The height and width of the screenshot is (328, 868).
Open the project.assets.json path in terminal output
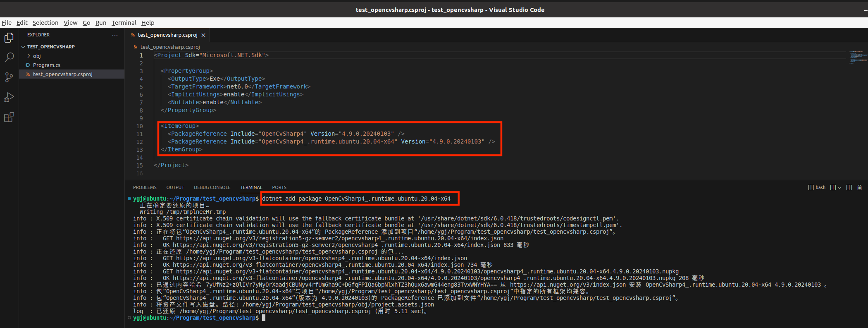coord(338,305)
